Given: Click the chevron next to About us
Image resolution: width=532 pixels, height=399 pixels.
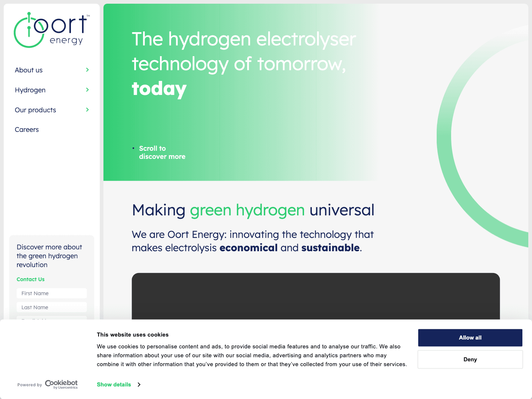Looking at the screenshot, I should click(x=87, y=69).
